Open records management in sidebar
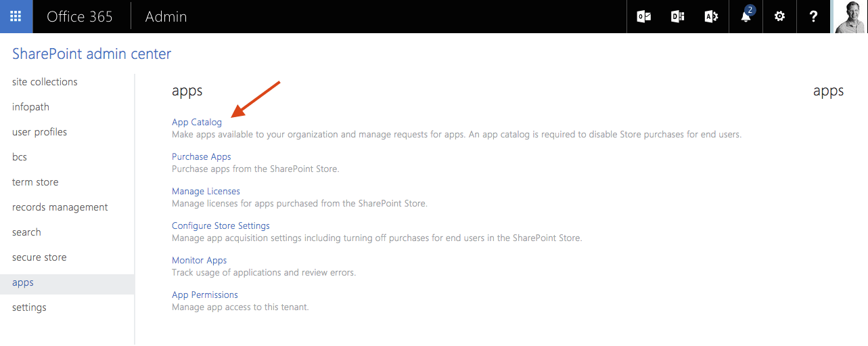 pyautogui.click(x=60, y=207)
